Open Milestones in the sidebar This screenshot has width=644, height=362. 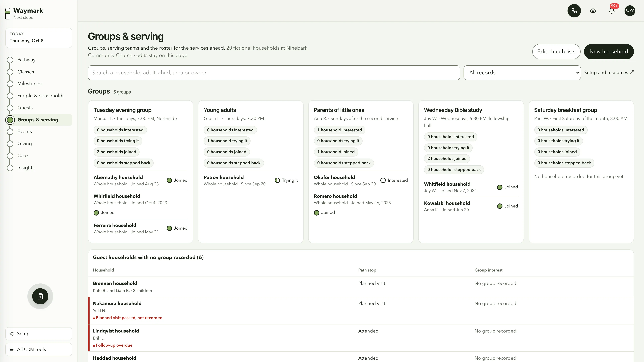(x=30, y=83)
